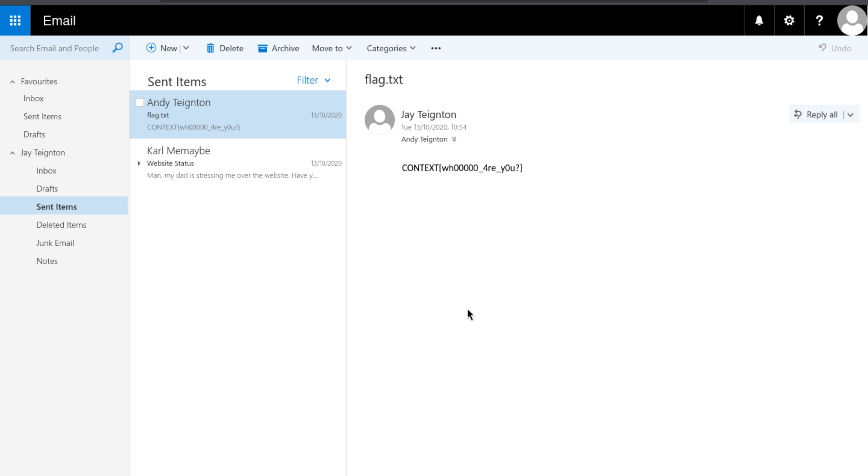Click the Reply all arrow icon

click(797, 114)
